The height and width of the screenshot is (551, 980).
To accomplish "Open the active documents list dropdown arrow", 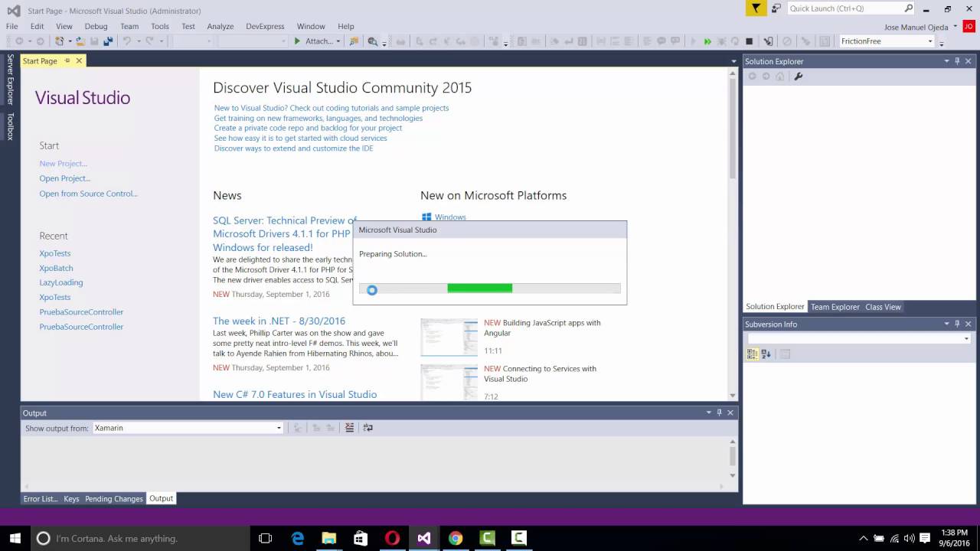I will [733, 61].
